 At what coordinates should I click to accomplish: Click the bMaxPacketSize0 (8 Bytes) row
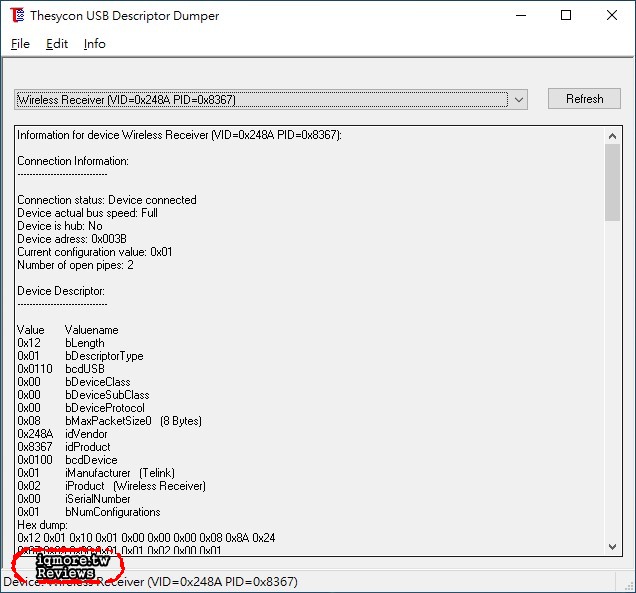[110, 421]
